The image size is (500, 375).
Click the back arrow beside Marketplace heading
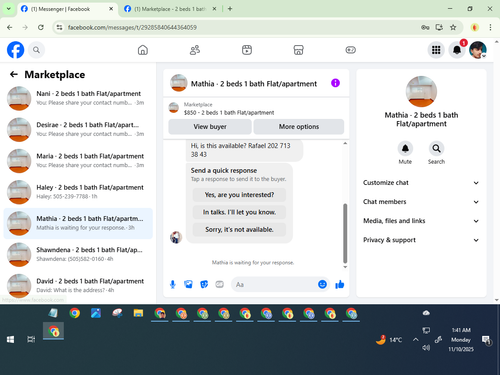(14, 74)
